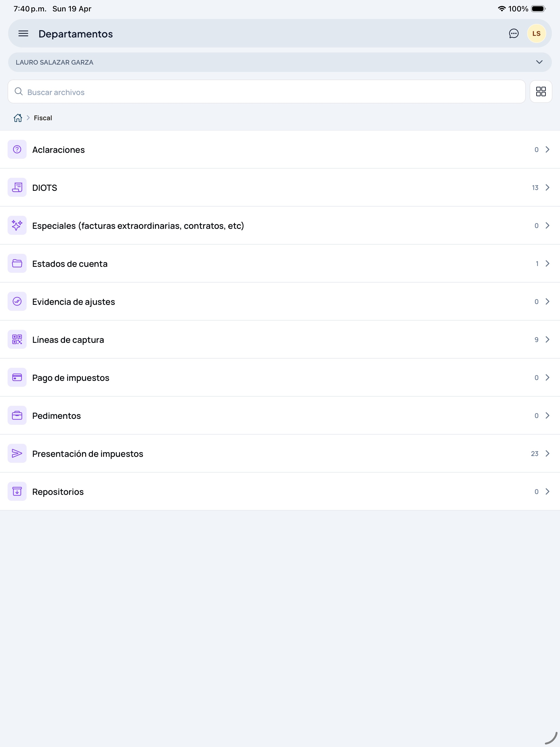Screen dimensions: 560x747
Task: Click the Líneas de captura QR icon
Action: [17, 339]
